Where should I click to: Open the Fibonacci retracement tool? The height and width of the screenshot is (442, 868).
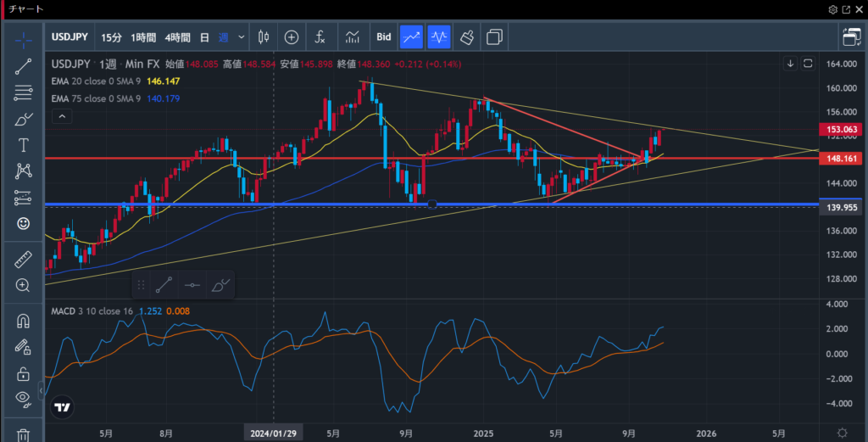24,93
